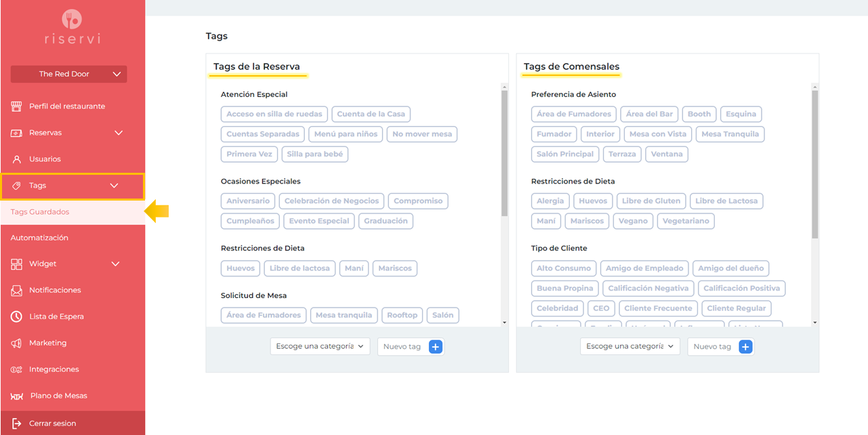Screen dimensions: 868x435
Task: Click Nuevo tag field in Tags de Comensales
Action: click(x=713, y=347)
